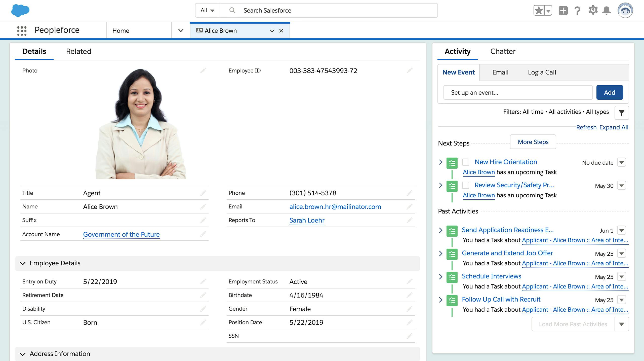The height and width of the screenshot is (361, 644).
Task: Click the alice.brown.hr@mailinator.com email link
Action: point(335,207)
